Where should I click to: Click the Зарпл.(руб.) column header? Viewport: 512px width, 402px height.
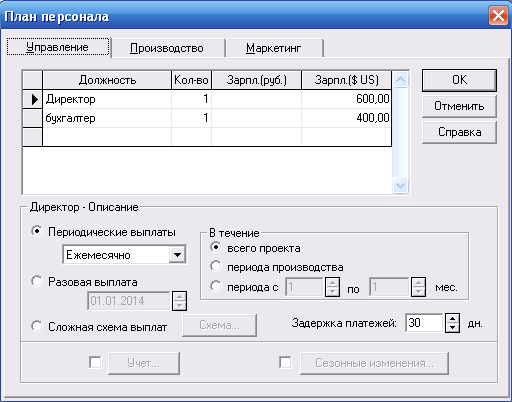click(257, 80)
